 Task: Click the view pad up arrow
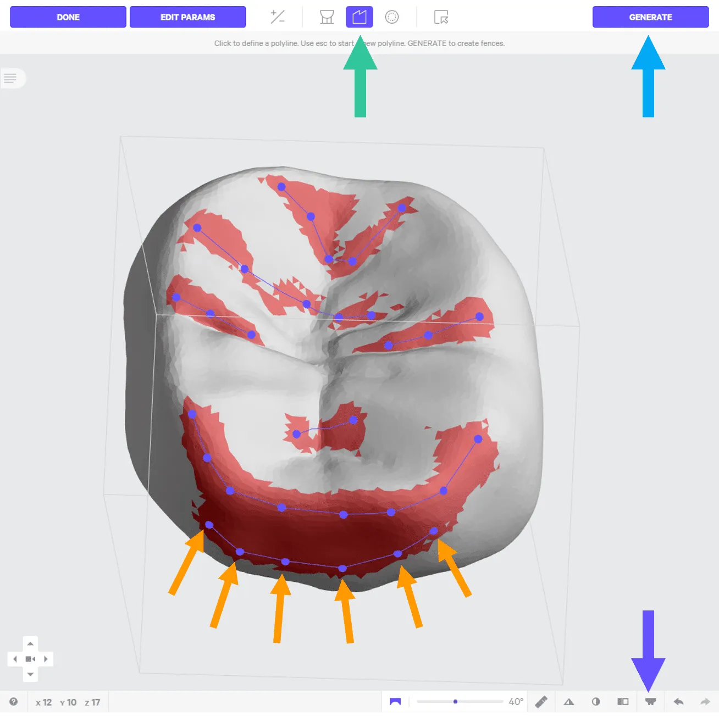point(30,643)
